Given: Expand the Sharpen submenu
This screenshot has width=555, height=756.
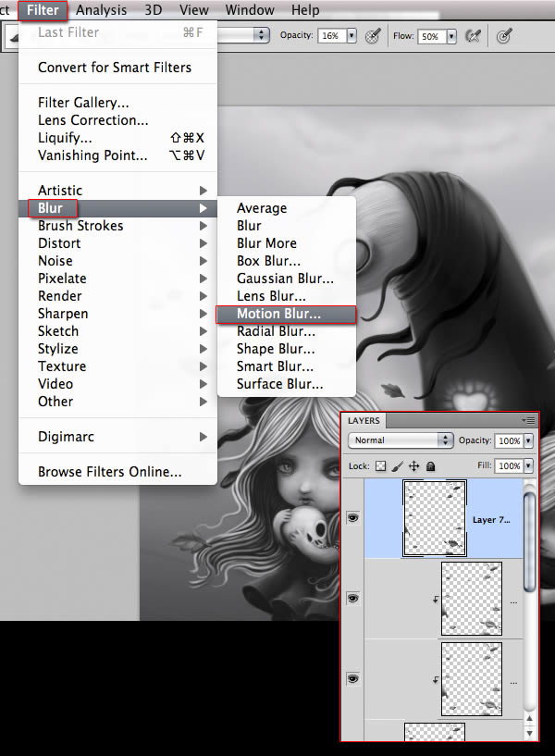Looking at the screenshot, I should pyautogui.click(x=117, y=314).
